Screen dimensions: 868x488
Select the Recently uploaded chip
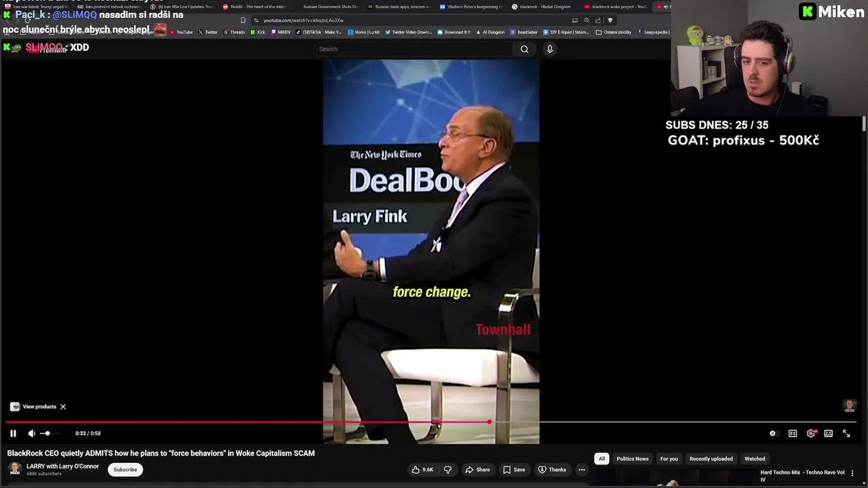(x=711, y=459)
